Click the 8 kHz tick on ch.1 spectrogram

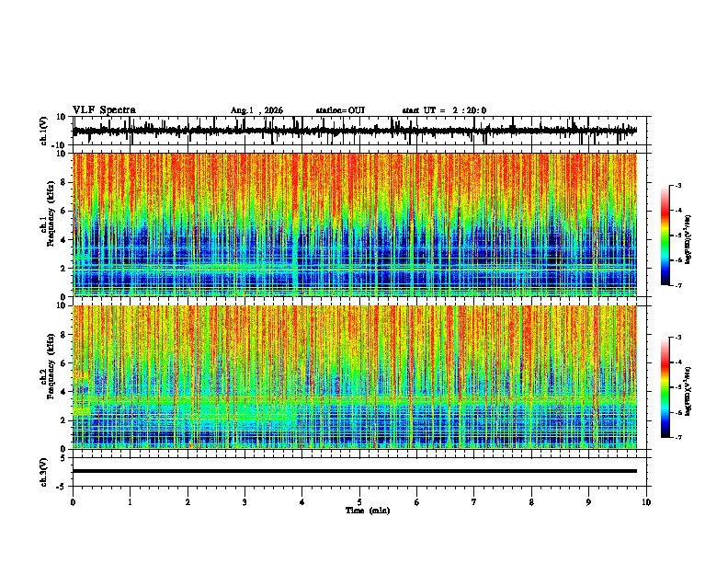63,182
